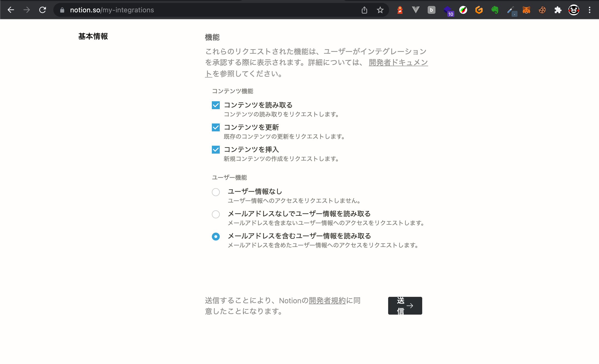Disable the コンテンツを更新 capability
This screenshot has width=599, height=364.
(x=216, y=127)
